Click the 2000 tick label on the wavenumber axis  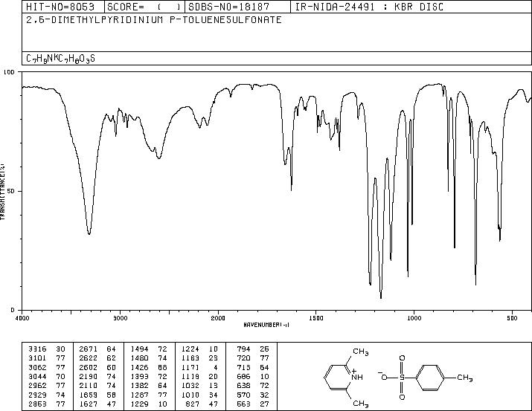pyautogui.click(x=218, y=318)
